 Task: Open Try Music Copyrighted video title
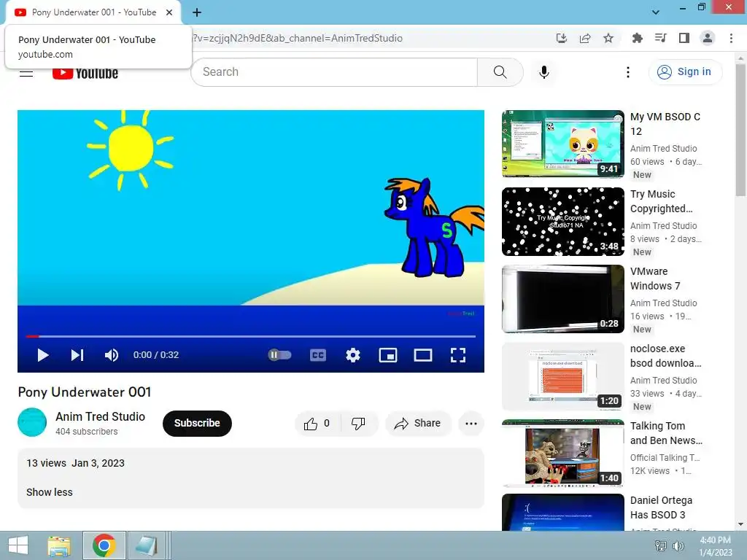point(661,201)
